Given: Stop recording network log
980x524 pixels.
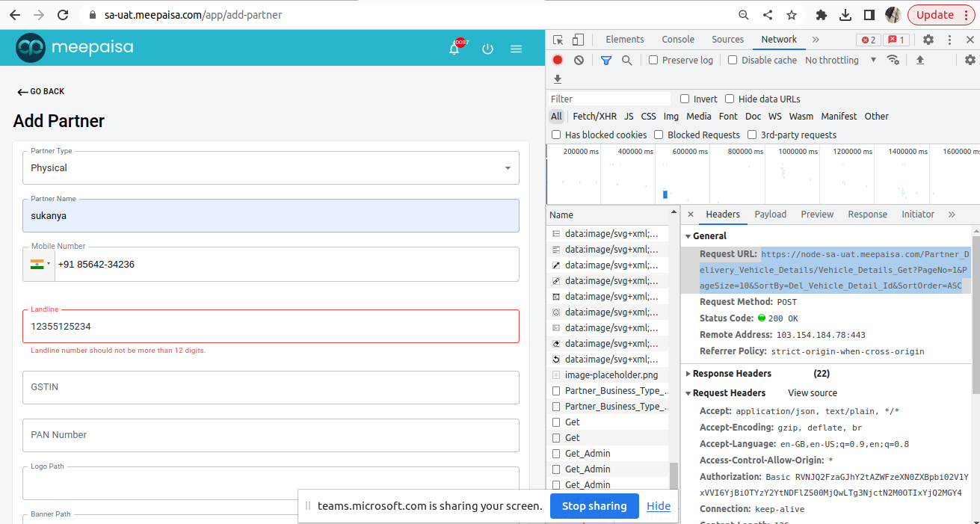Looking at the screenshot, I should (558, 60).
